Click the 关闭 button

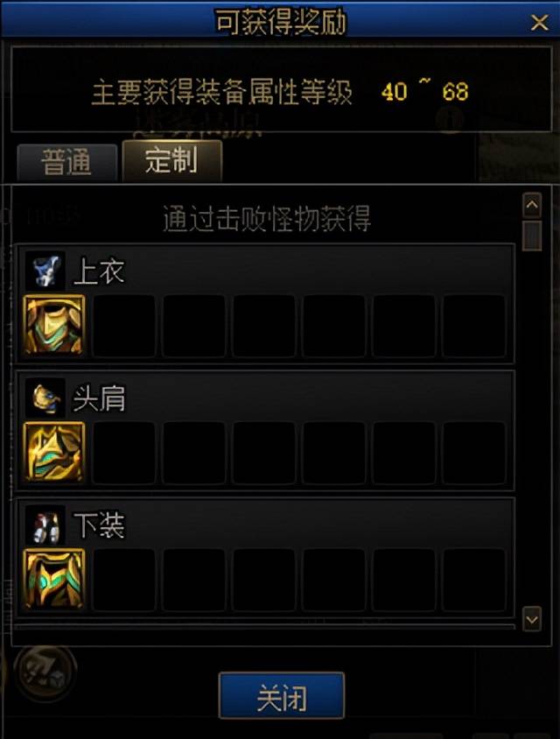click(x=282, y=695)
